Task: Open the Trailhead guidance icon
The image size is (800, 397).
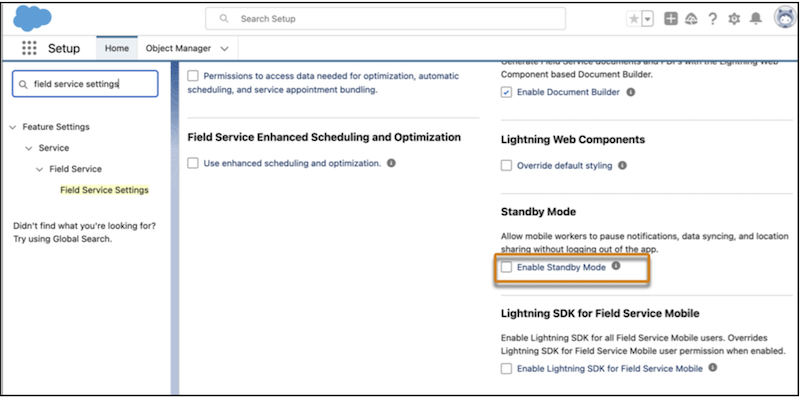Action: pos(692,19)
